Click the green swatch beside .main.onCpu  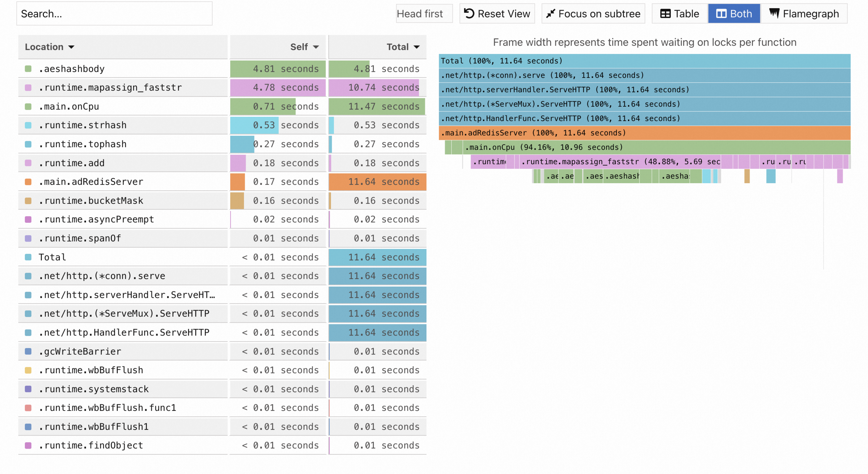pos(28,106)
